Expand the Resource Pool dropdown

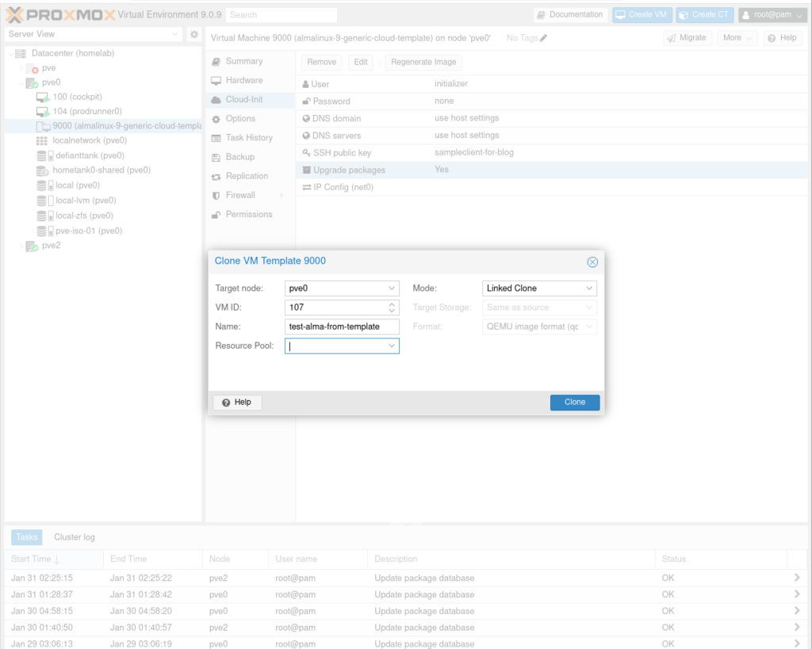click(392, 346)
